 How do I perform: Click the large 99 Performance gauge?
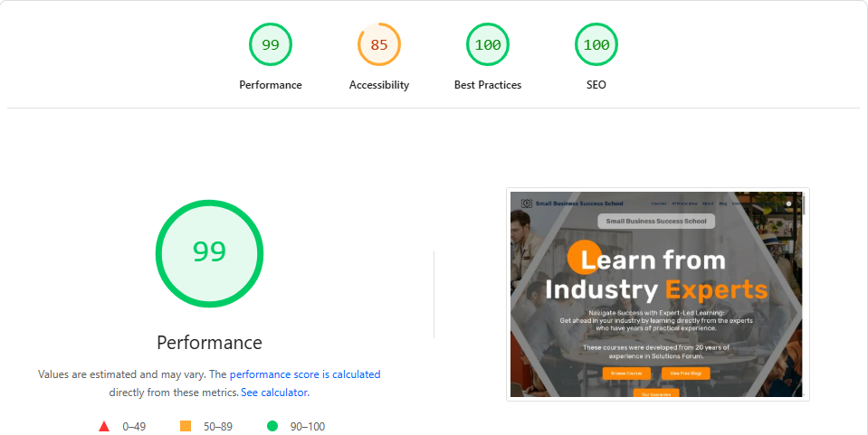pos(209,251)
